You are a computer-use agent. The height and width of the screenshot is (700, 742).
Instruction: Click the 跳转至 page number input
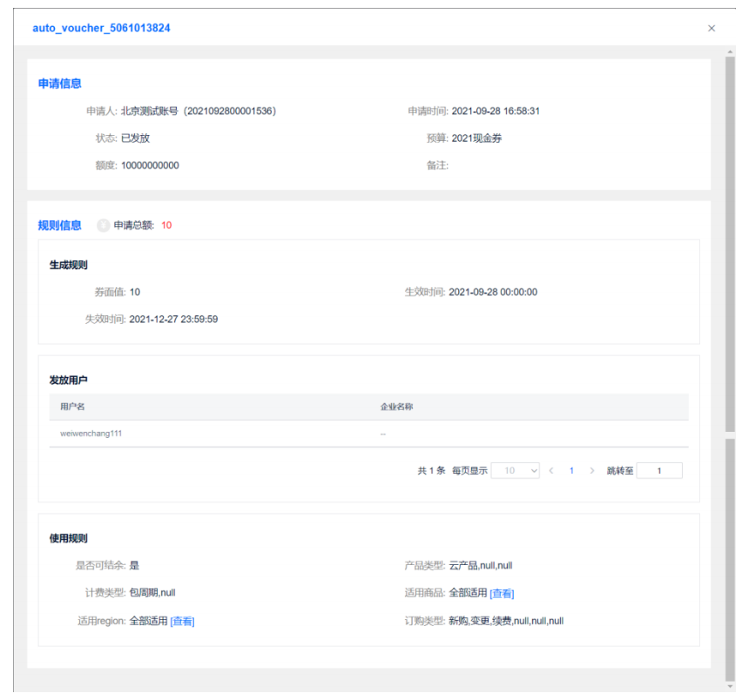click(659, 471)
